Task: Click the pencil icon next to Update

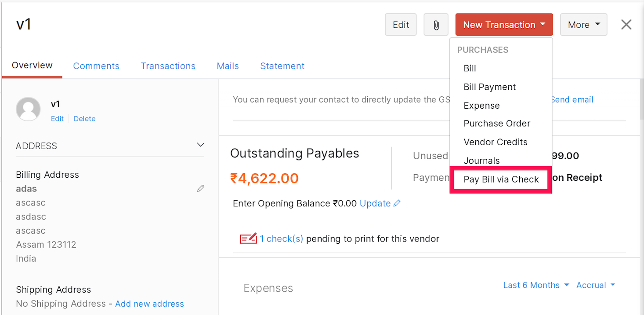Action: (397, 203)
